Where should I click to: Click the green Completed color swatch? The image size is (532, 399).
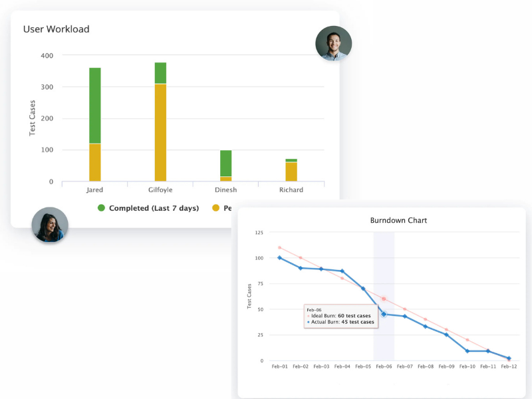click(101, 208)
